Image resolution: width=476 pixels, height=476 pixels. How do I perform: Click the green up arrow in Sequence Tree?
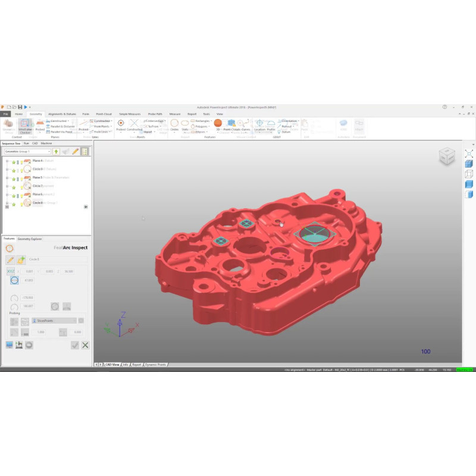tap(56, 152)
